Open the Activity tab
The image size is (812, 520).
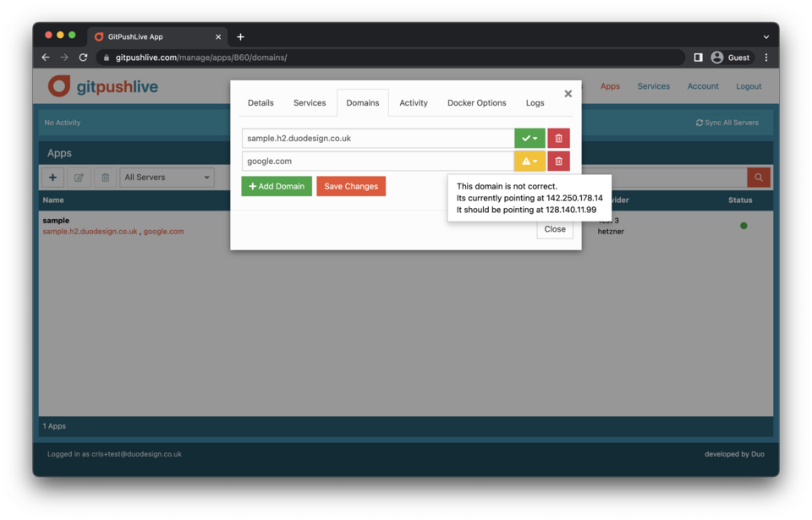tap(414, 102)
